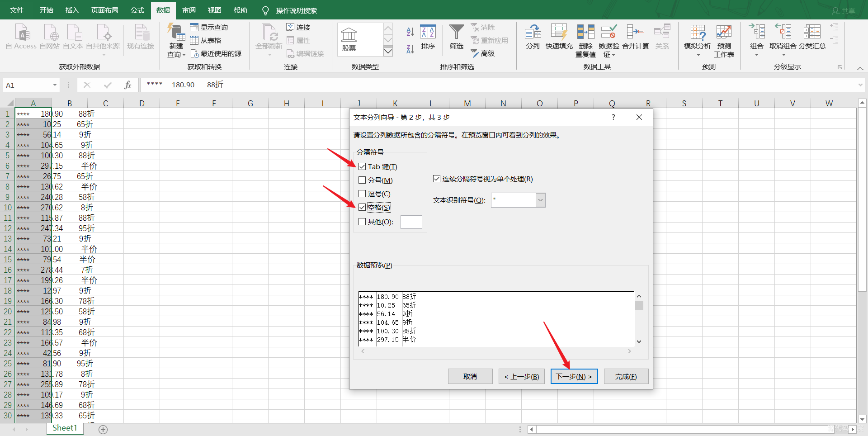Expand the 组合 group dropdown
The height and width of the screenshot is (436, 868).
coord(756,55)
